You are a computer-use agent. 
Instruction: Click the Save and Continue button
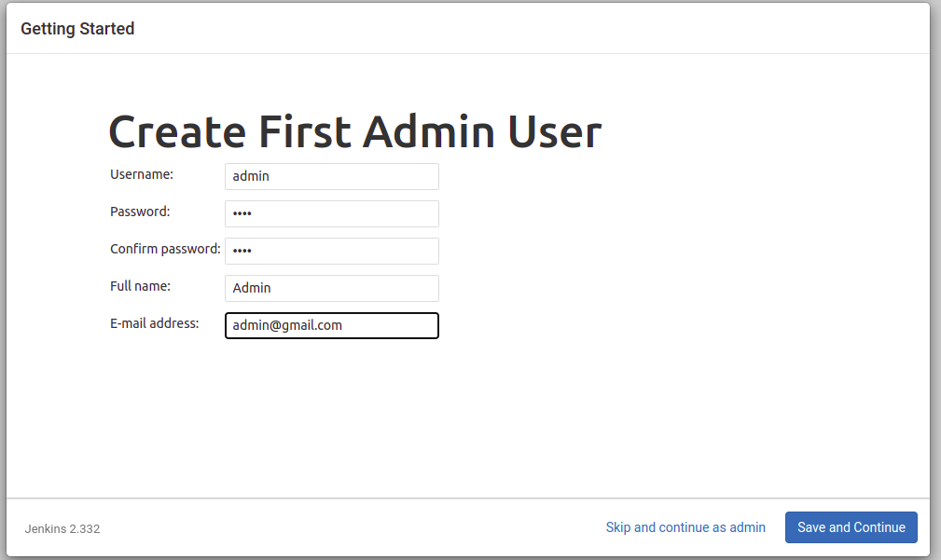pyautogui.click(x=851, y=526)
